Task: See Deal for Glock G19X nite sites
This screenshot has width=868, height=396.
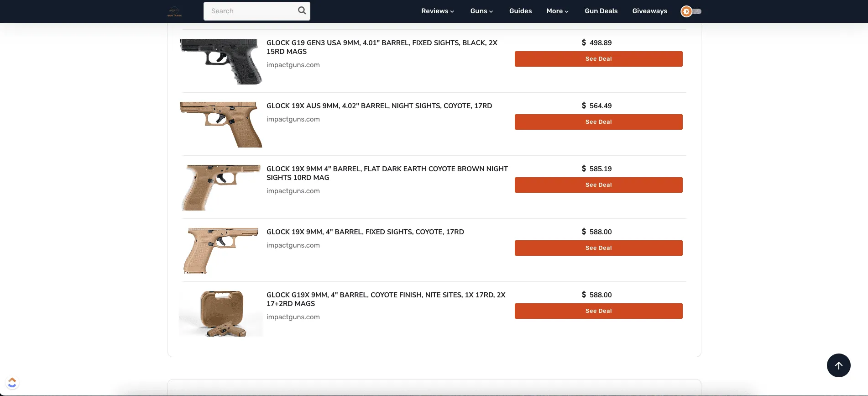Action: 599,311
